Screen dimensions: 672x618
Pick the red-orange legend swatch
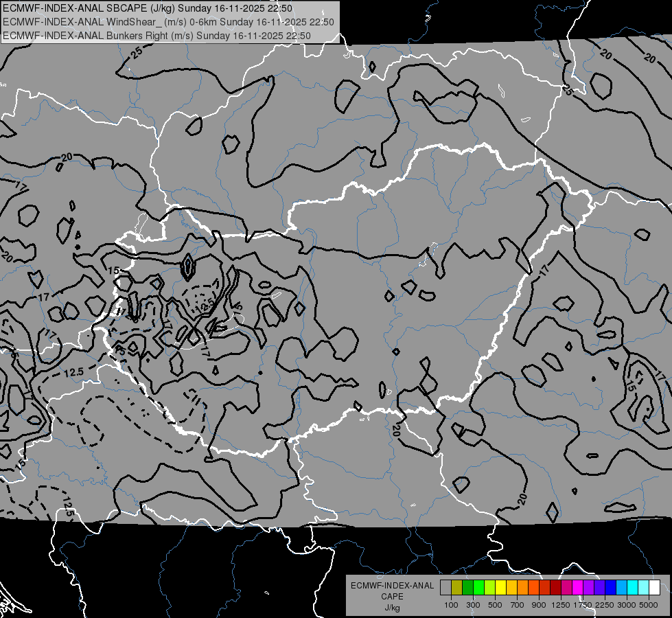(x=533, y=587)
